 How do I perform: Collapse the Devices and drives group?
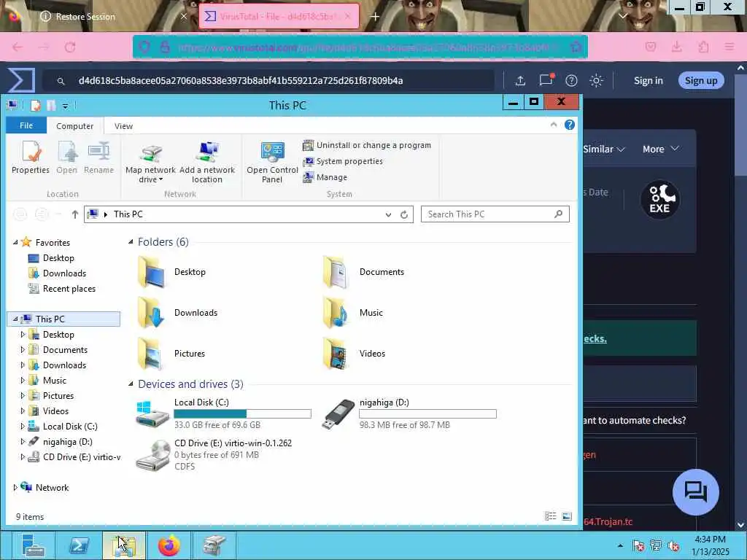pos(131,384)
